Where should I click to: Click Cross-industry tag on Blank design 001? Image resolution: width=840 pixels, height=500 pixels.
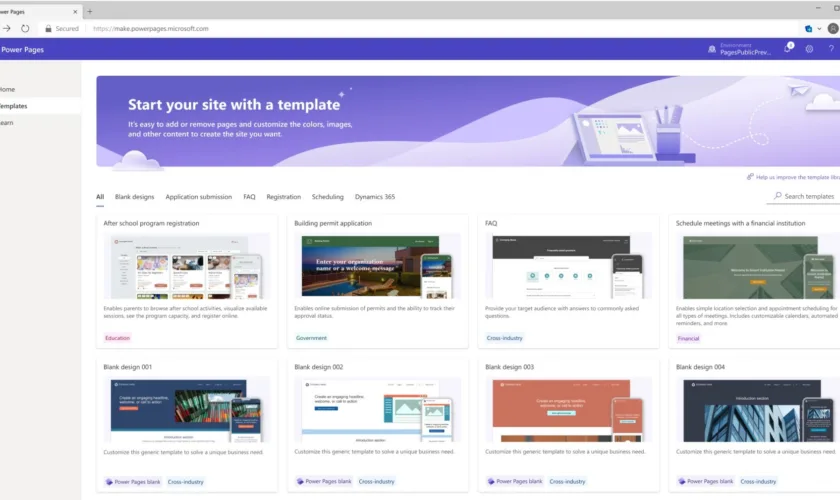point(186,482)
